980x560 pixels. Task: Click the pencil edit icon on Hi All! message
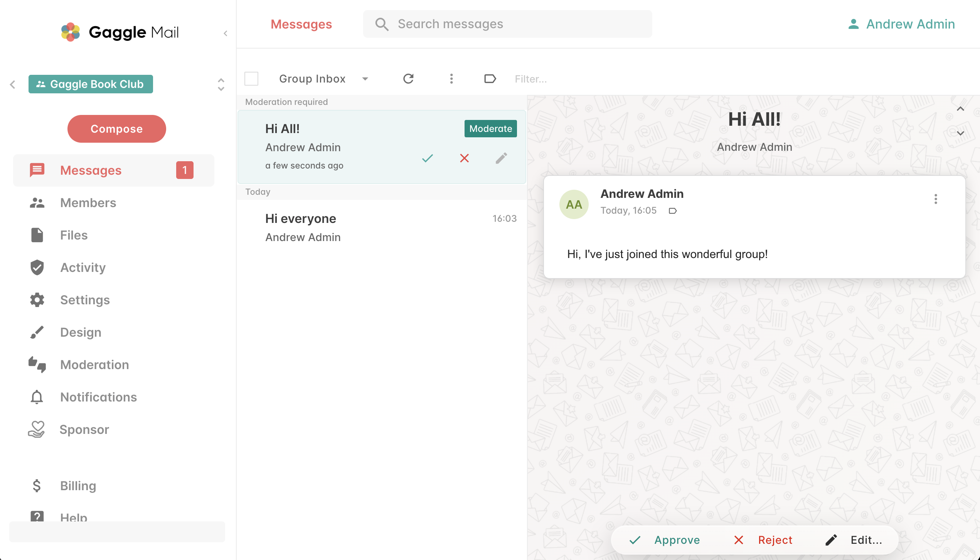(x=501, y=158)
